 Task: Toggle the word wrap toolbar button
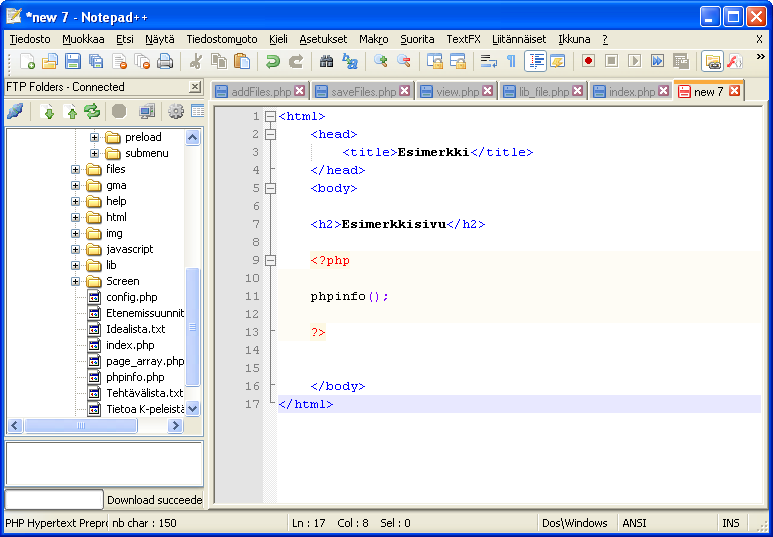point(488,61)
